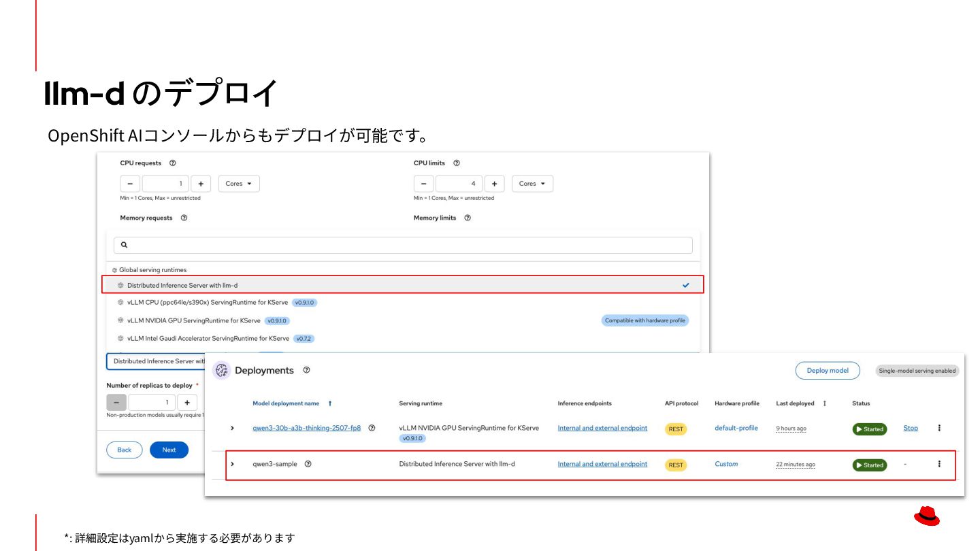Click the Custom hardware profile text
Image resolution: width=980 pixels, height=551 pixels.
click(726, 464)
